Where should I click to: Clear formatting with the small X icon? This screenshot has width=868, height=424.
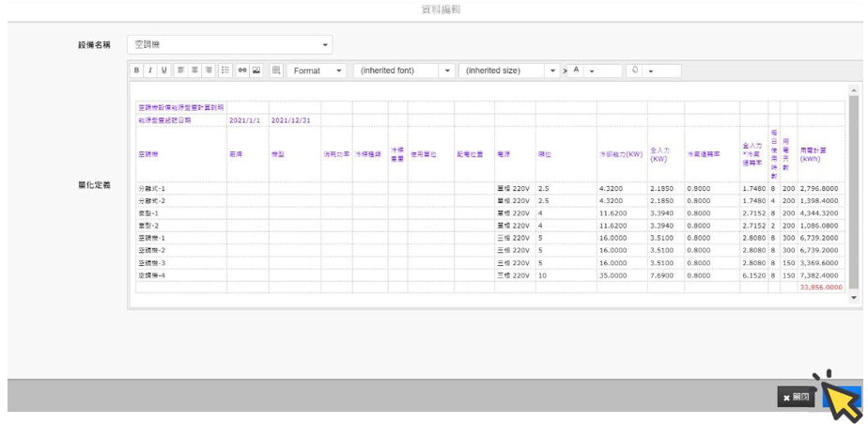[x=565, y=71]
